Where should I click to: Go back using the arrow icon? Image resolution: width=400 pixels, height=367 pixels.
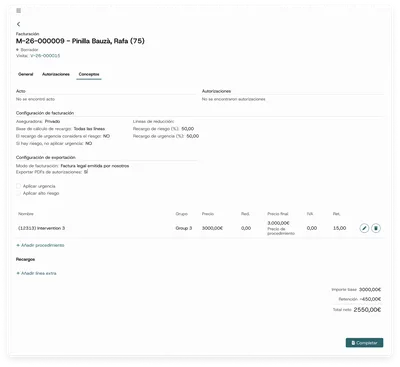click(18, 24)
